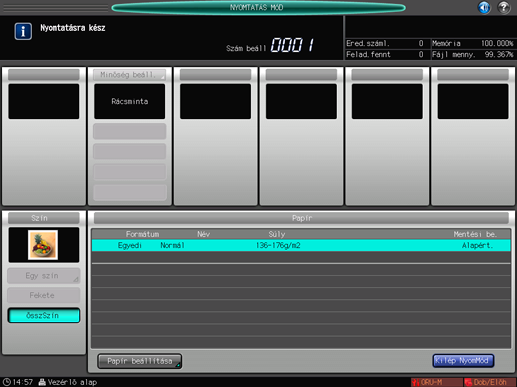
Task: Open the Egy szín option
Action: pos(44,276)
